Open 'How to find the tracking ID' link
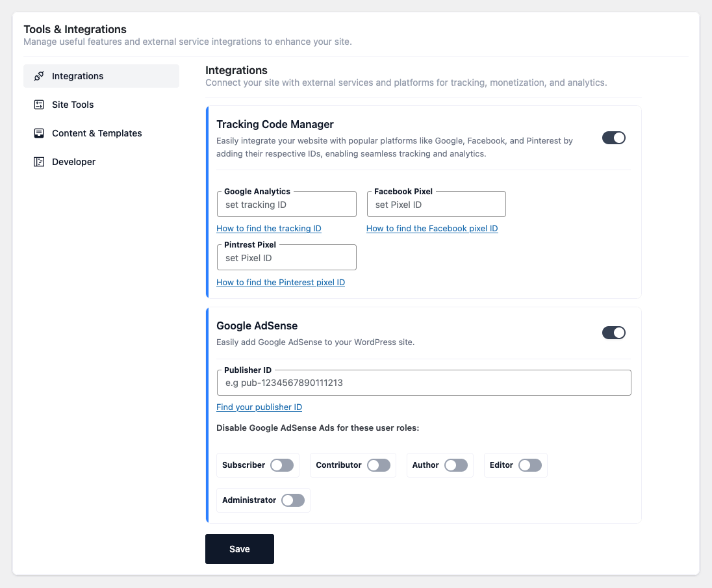The width and height of the screenshot is (712, 588). pos(268,229)
